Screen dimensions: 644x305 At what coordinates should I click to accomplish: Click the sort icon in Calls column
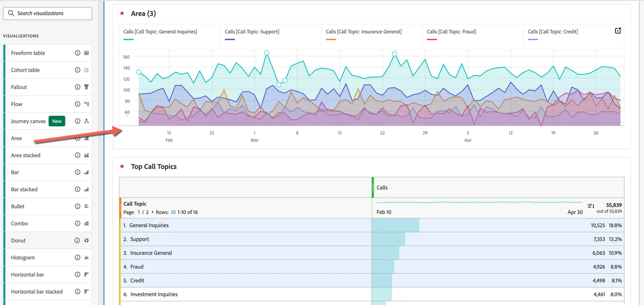(x=591, y=206)
